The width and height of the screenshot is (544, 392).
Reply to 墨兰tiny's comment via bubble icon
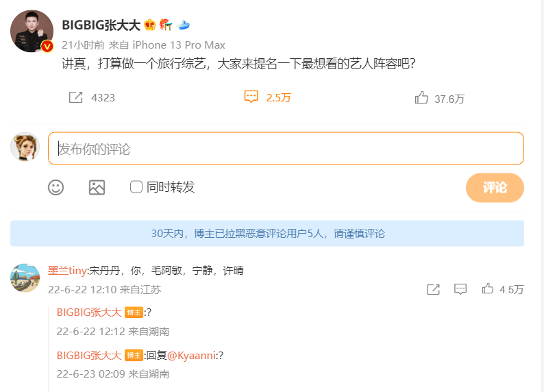(460, 289)
